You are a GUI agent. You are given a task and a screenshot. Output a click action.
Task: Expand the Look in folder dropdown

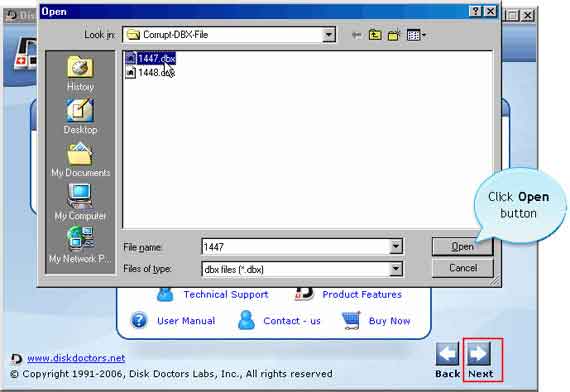(329, 35)
